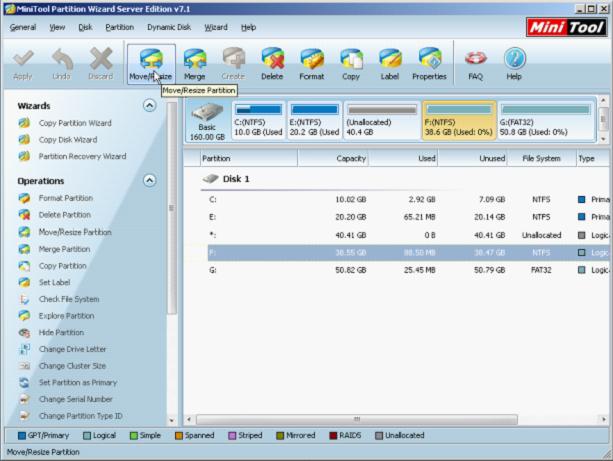This screenshot has width=613, height=461.
Task: Click the Label toolbar icon
Action: click(390, 64)
